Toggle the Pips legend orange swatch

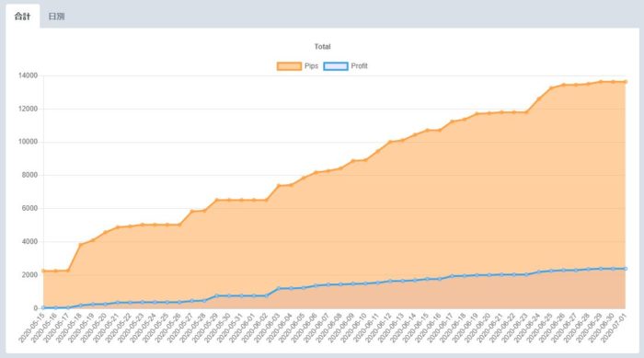(289, 66)
